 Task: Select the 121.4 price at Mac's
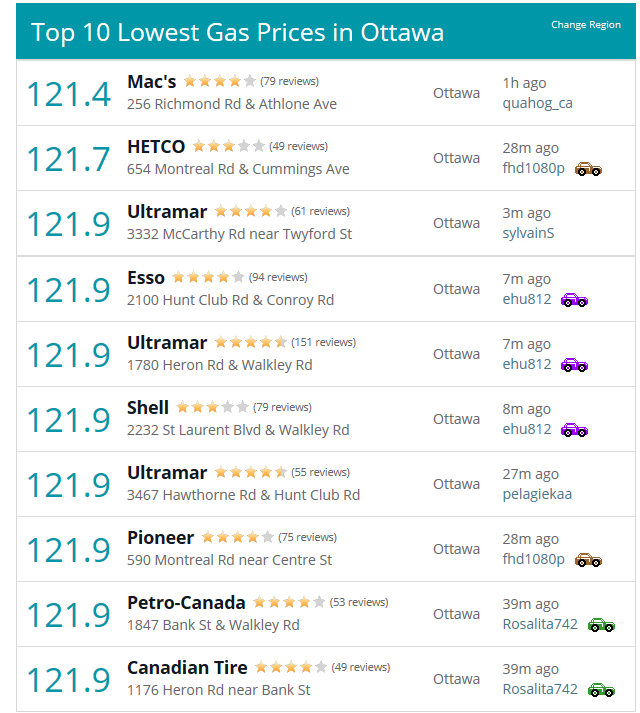[x=69, y=94]
